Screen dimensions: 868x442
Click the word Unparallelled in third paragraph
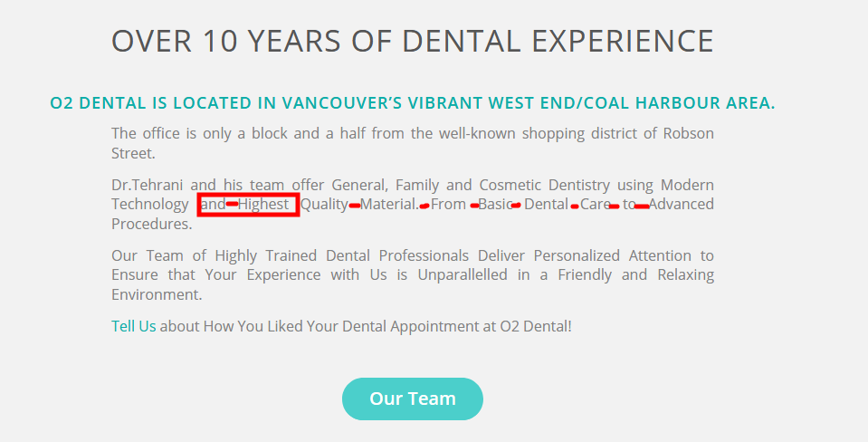point(463,274)
